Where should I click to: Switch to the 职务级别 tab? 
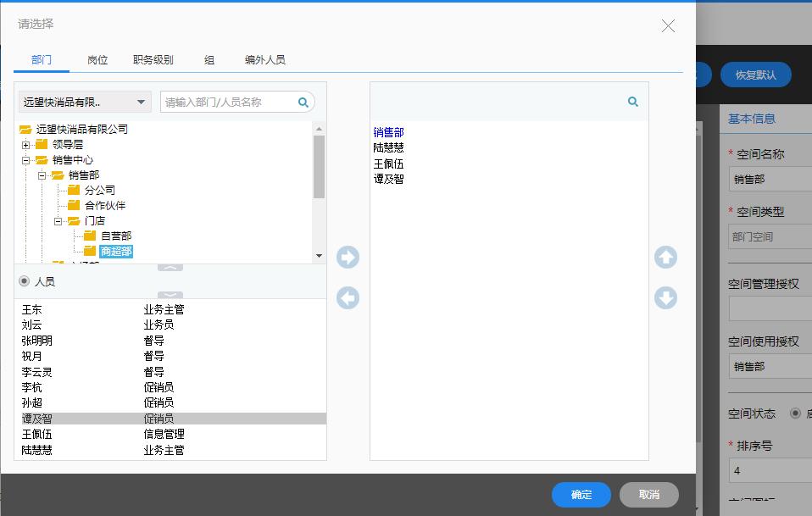click(153, 60)
